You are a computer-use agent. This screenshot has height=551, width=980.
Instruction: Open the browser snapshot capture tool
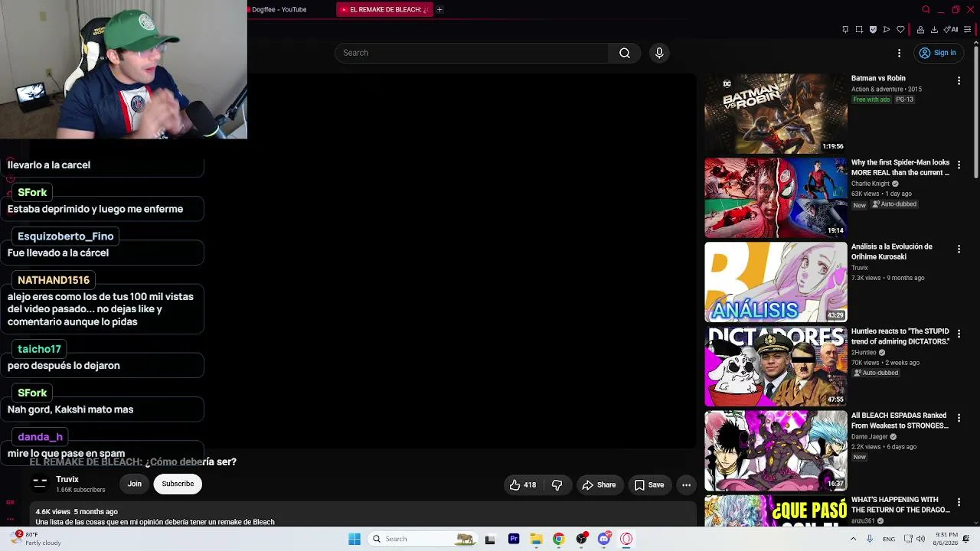pos(859,30)
